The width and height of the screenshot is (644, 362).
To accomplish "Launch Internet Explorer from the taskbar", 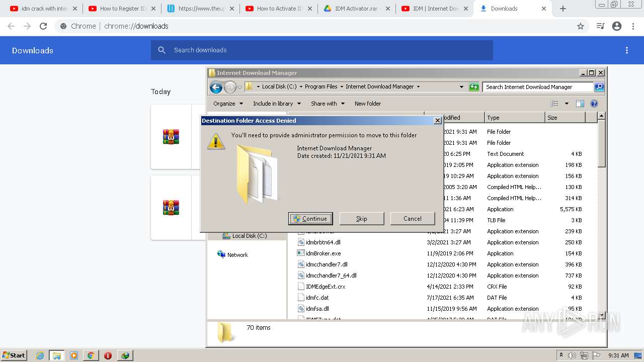I will pos(40,355).
